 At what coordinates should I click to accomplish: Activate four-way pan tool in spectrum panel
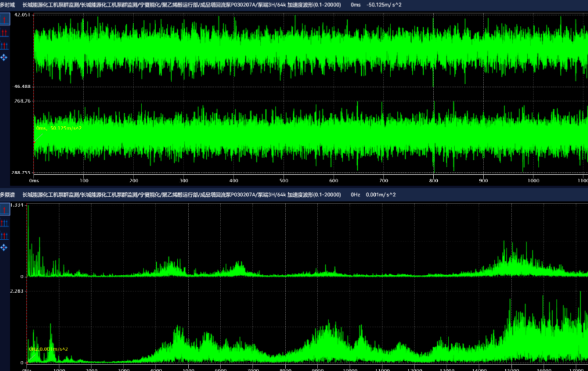point(4,248)
